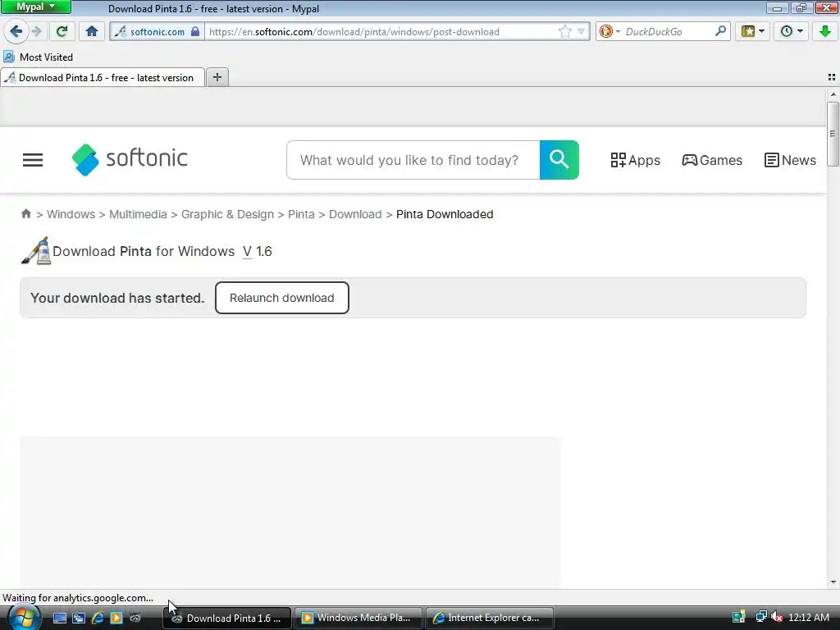Follow the Download breadcrumb link
The width and height of the screenshot is (840, 630).
tap(355, 214)
